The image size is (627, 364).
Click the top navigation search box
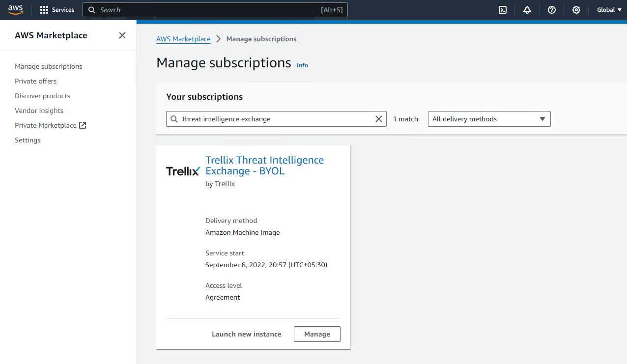pos(215,10)
